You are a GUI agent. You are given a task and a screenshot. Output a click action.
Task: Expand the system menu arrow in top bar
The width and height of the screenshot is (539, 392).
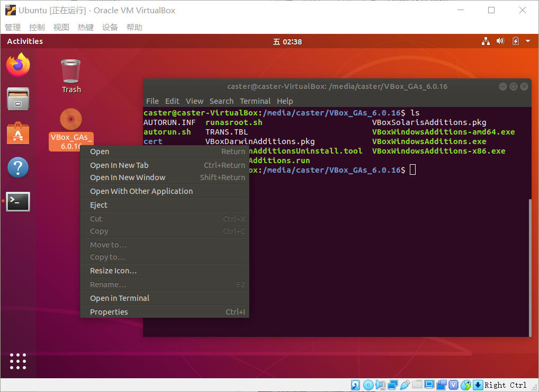pyautogui.click(x=528, y=41)
